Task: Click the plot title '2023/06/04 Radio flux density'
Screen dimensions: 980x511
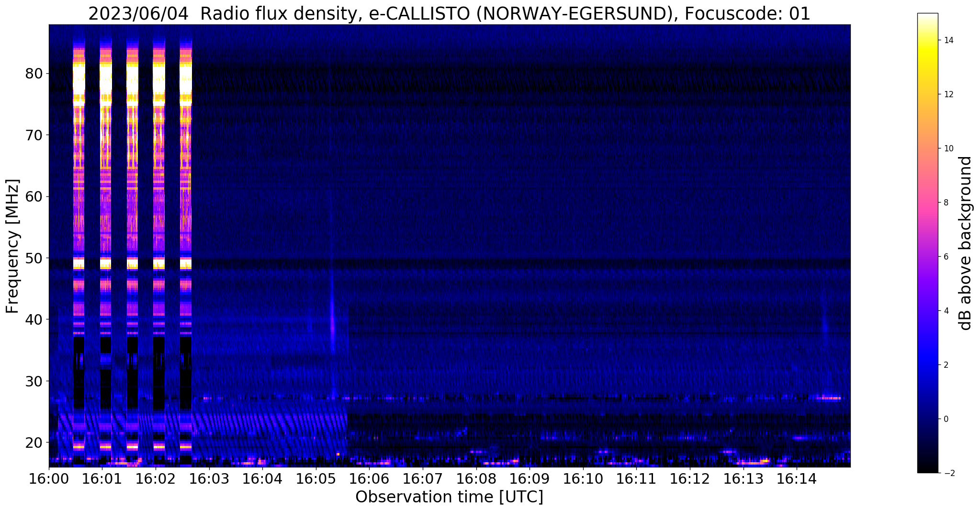Action: tap(224, 14)
